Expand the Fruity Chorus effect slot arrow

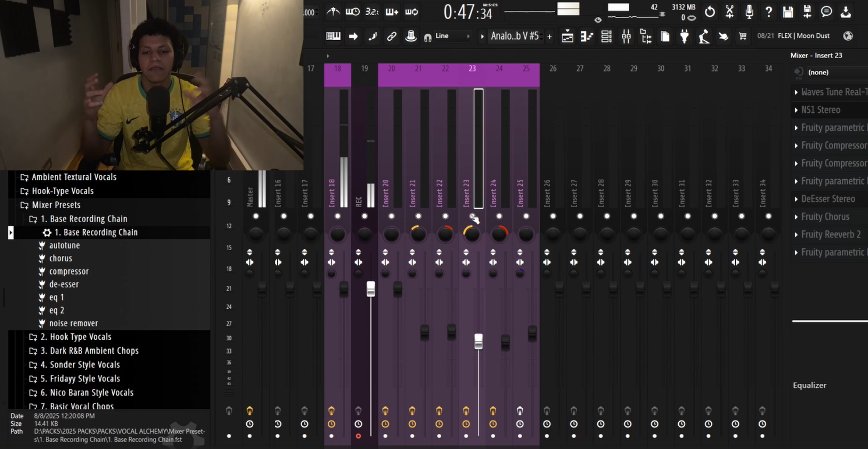(x=796, y=217)
